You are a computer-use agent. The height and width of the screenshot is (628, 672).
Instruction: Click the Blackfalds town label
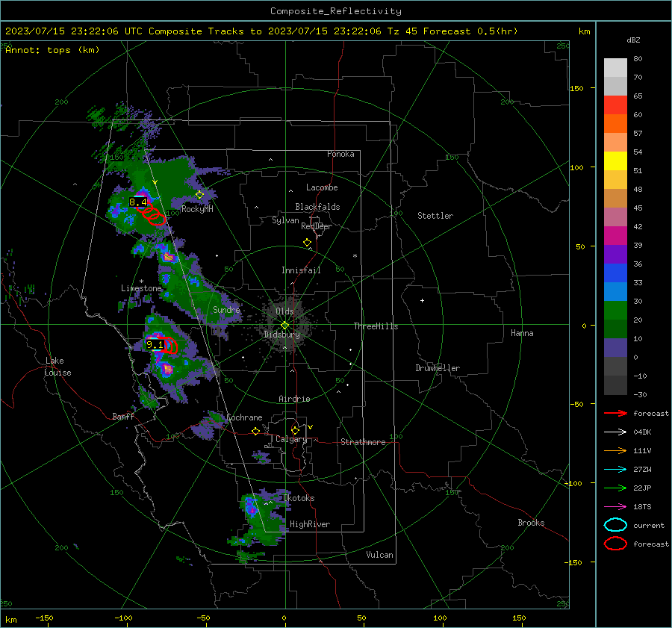317,207
